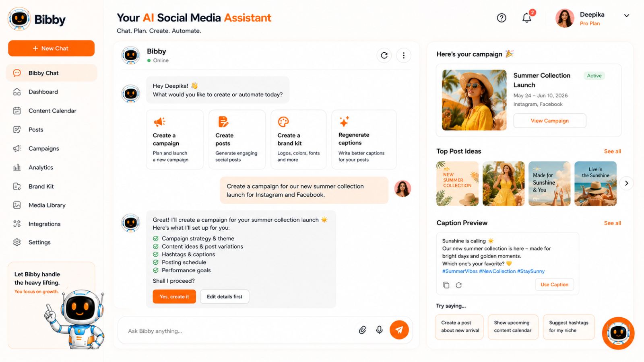
Task: Start a New Chat
Action: pyautogui.click(x=51, y=48)
